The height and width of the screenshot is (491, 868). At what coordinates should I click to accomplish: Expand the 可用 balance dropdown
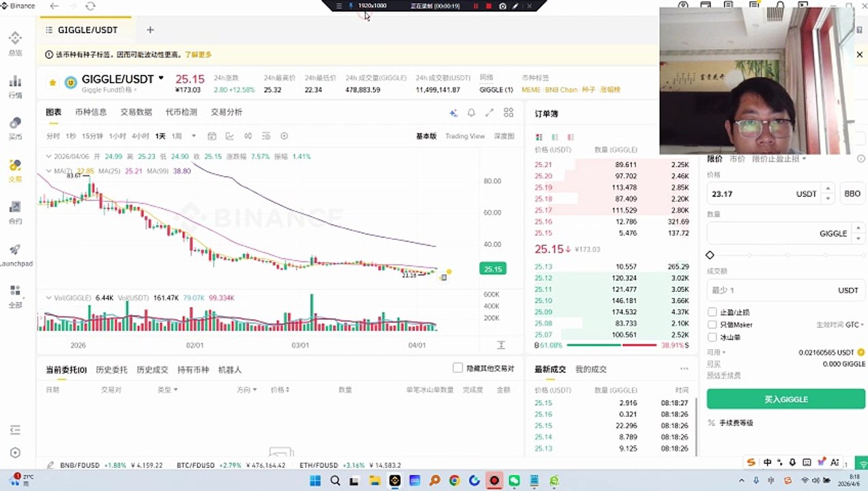[x=717, y=353]
